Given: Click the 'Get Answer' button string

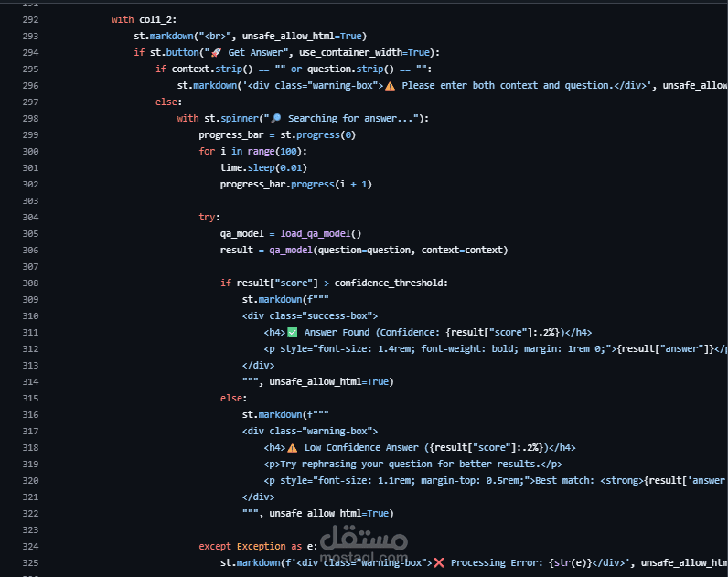Looking at the screenshot, I should (247, 52).
